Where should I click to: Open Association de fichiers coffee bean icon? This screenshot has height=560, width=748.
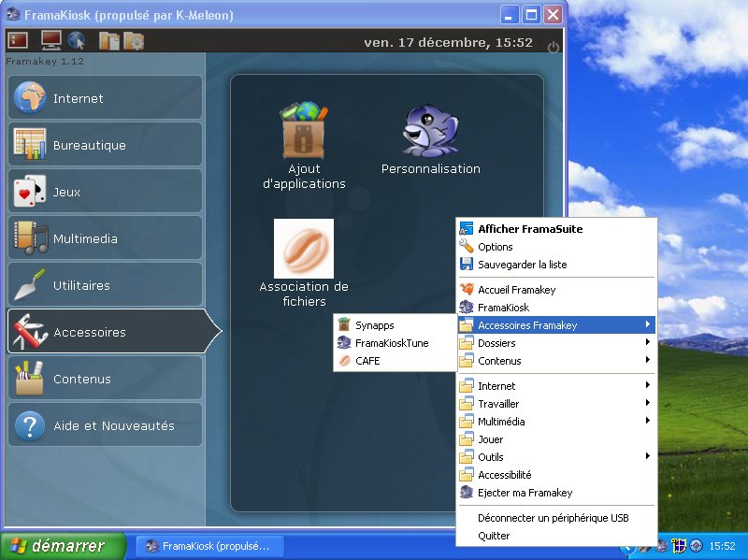[x=304, y=249]
